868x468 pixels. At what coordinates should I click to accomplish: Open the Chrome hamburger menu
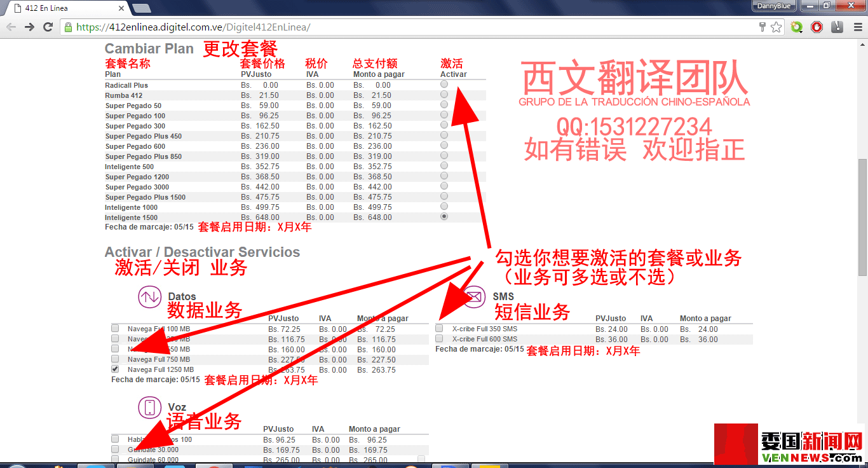coord(857,27)
